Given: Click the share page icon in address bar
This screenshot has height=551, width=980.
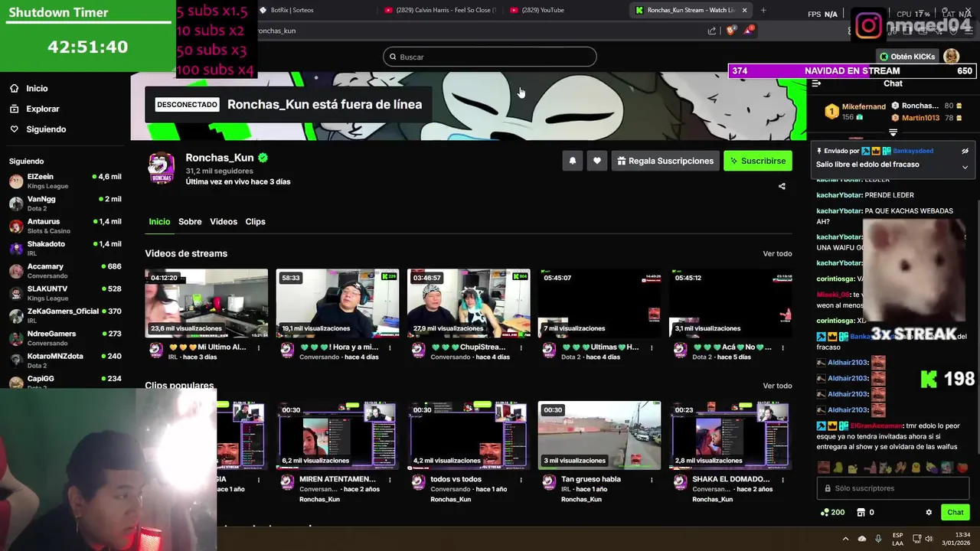Looking at the screenshot, I should (x=712, y=31).
